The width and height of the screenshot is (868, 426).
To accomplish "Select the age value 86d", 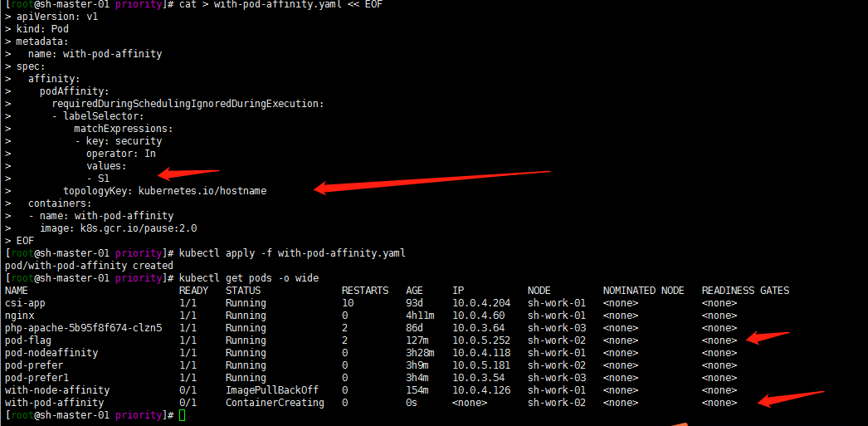I will point(414,328).
